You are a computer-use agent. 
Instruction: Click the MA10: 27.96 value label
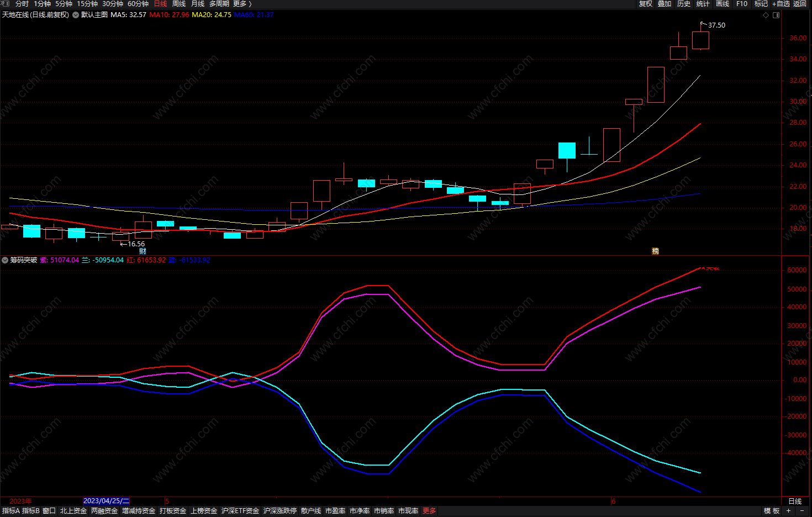[x=169, y=15]
